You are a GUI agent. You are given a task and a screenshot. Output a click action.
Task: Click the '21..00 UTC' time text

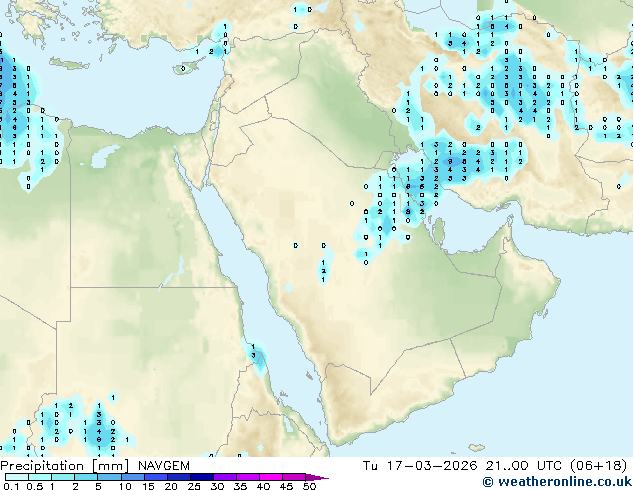point(523,466)
